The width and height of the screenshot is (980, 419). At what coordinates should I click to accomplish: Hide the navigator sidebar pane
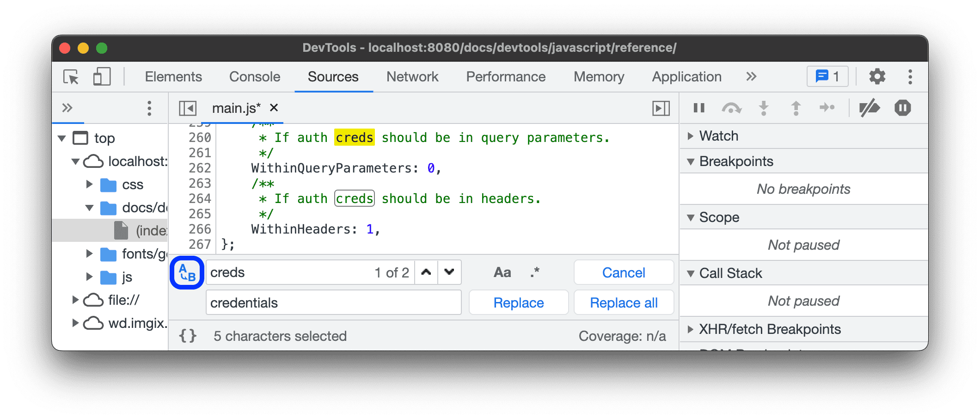[188, 108]
